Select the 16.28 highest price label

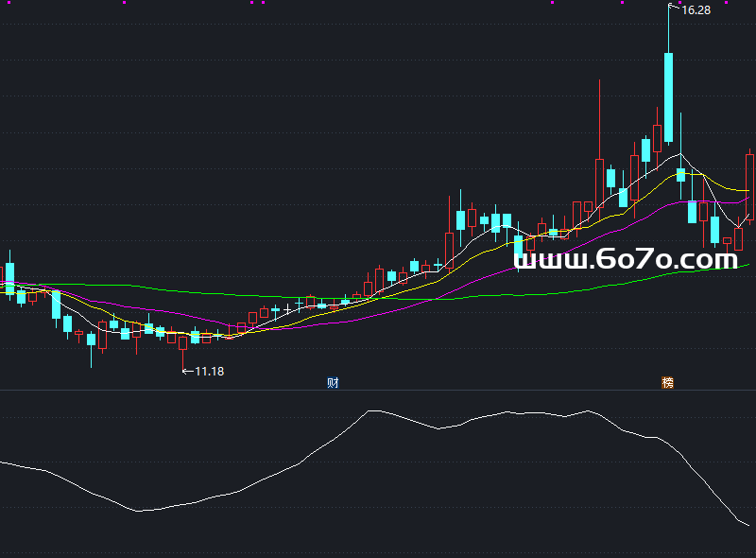click(x=696, y=10)
